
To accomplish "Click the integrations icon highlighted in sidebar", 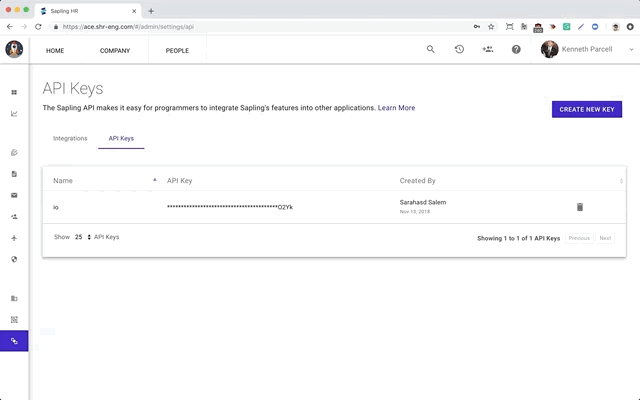I will 14,341.
